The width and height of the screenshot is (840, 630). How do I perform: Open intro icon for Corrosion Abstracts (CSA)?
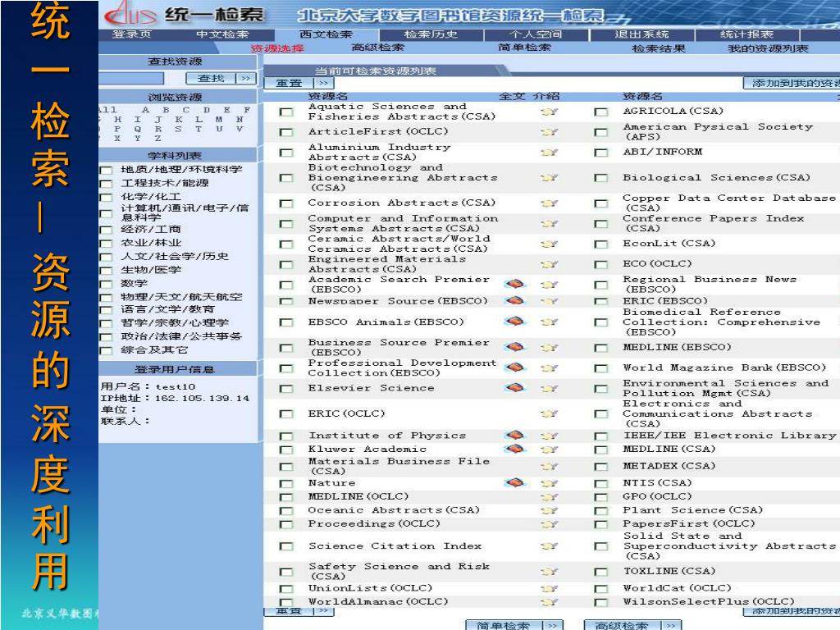[549, 203]
